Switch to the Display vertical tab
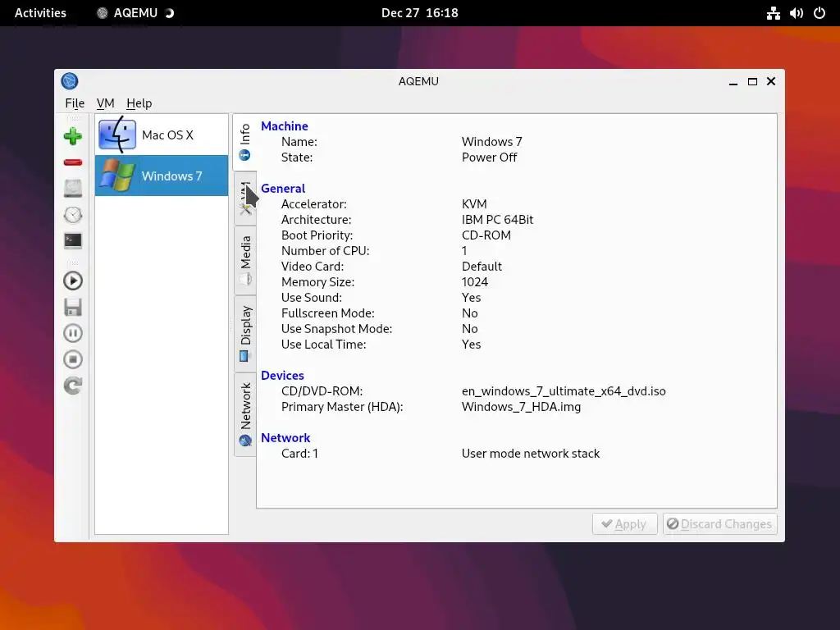Image resolution: width=840 pixels, height=630 pixels. pyautogui.click(x=244, y=333)
